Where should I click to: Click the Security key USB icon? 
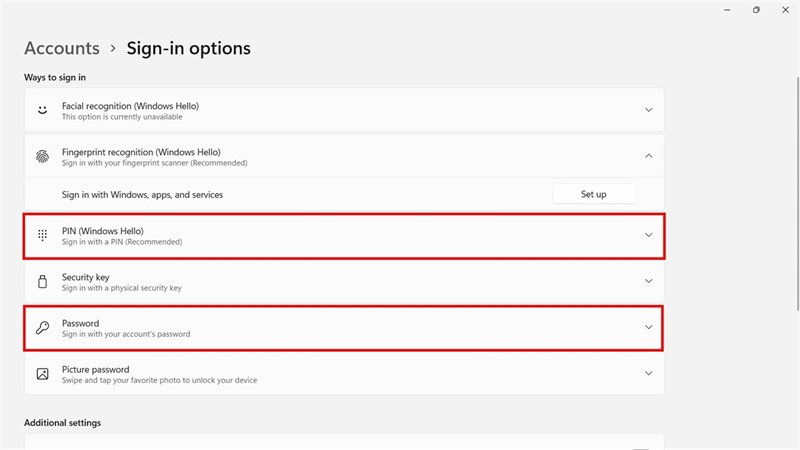(x=42, y=282)
